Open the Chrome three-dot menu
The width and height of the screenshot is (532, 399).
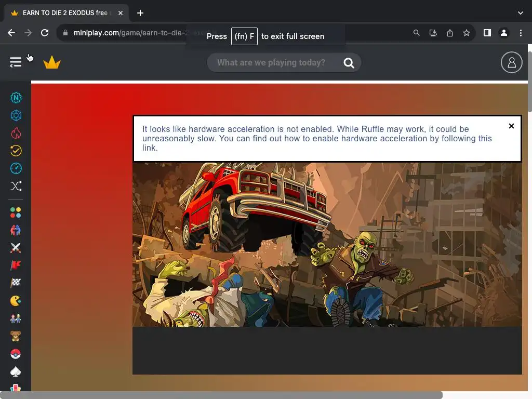pos(521,33)
